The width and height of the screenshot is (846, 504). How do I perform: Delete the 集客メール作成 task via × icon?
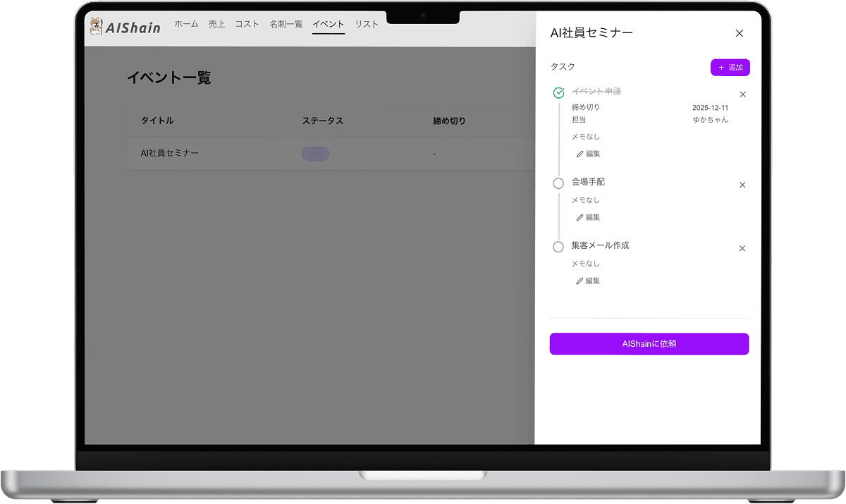[x=742, y=248]
